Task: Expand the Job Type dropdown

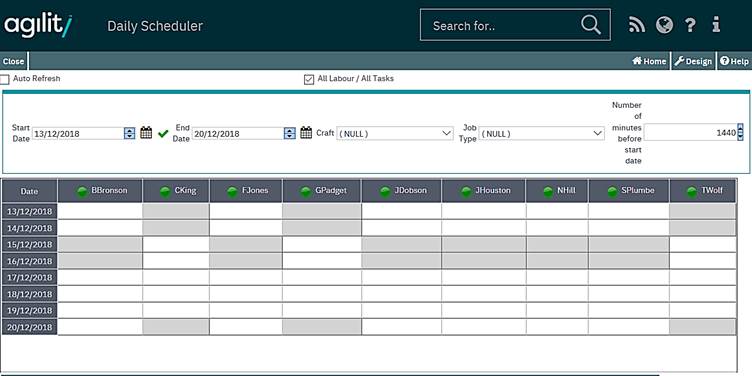Action: coord(541,133)
